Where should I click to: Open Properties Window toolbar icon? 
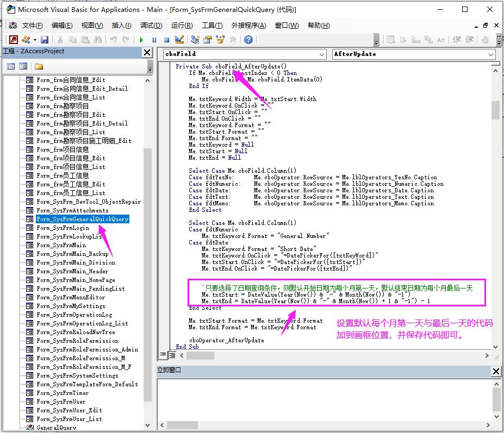pyautogui.click(x=208, y=40)
